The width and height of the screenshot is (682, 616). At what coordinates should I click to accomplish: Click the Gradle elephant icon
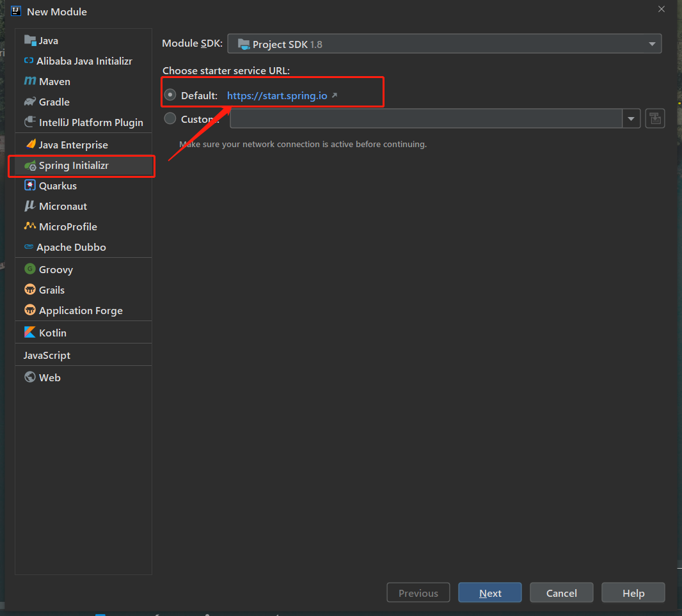pos(30,102)
